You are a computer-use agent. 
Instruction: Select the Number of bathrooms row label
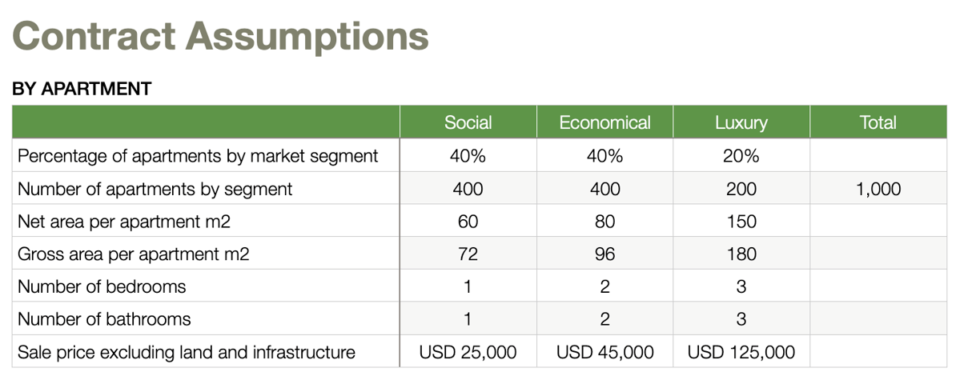[104, 319]
